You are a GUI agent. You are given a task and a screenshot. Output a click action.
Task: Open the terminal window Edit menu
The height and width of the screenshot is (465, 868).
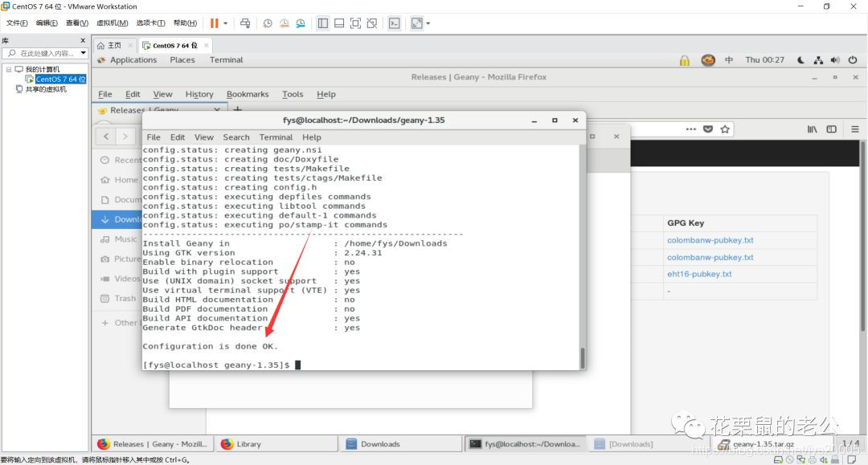178,137
